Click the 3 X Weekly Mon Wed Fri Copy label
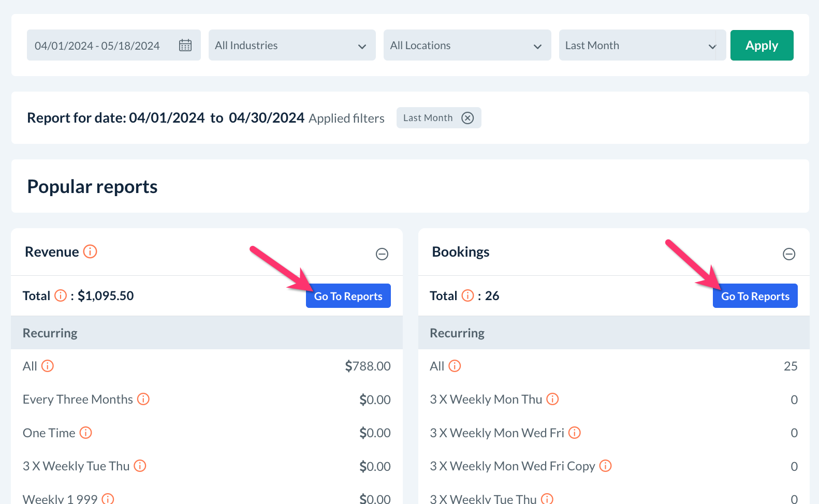This screenshot has height=504, width=819. pos(512,466)
